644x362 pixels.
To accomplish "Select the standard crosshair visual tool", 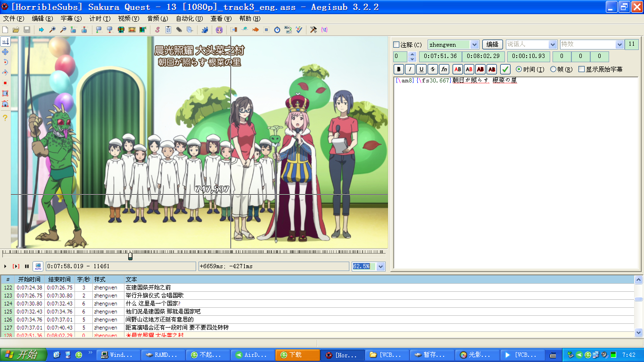I will (5, 41).
